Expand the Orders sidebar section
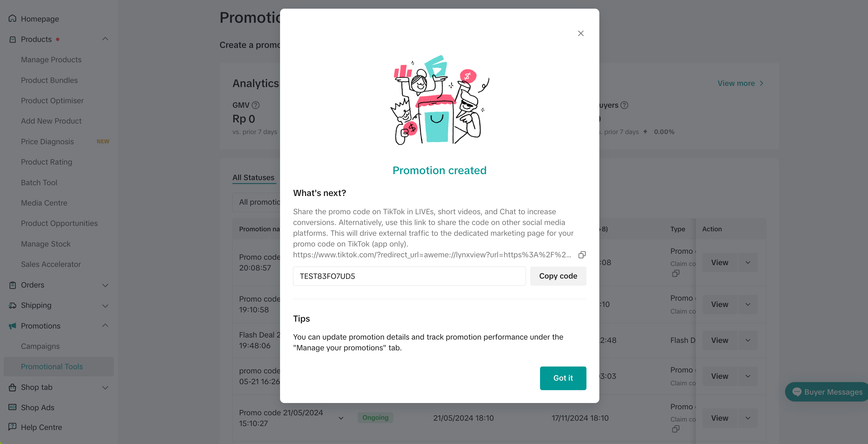The width and height of the screenshot is (868, 444). (x=105, y=285)
